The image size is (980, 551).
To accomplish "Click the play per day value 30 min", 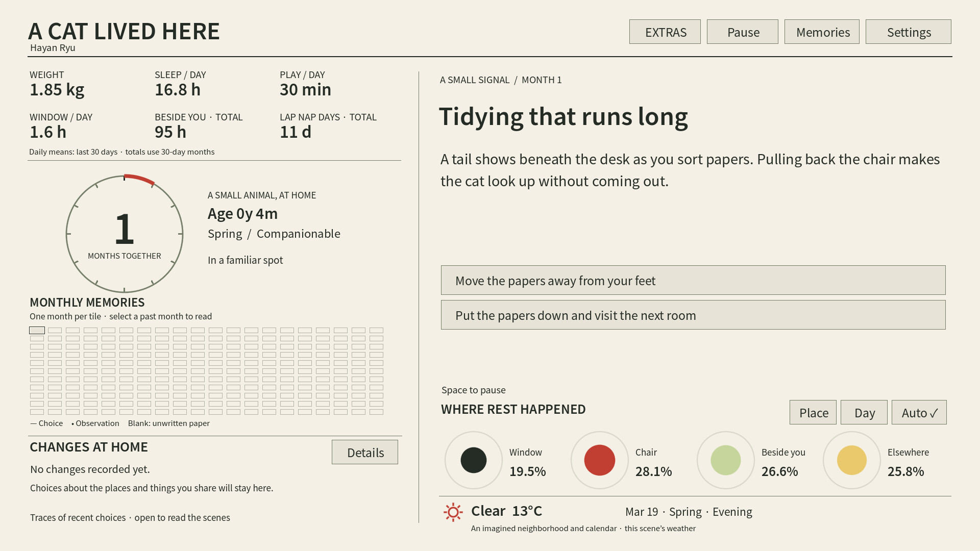I will click(x=305, y=90).
